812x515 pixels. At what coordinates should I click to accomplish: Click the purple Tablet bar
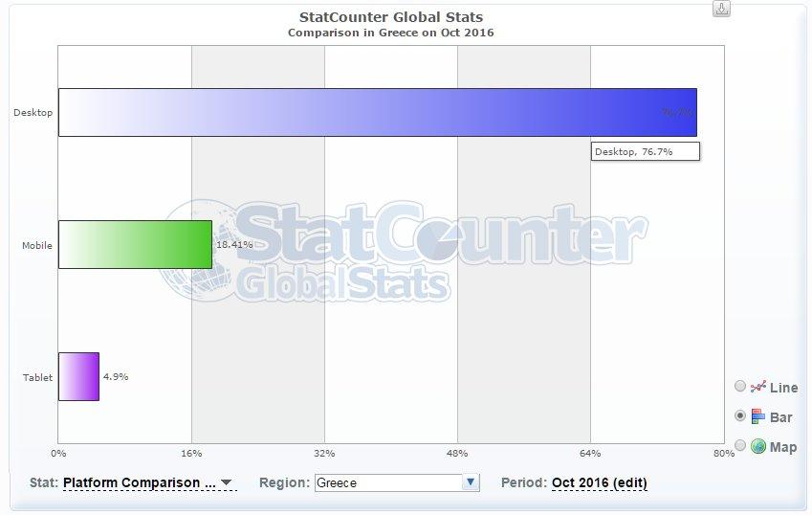78,376
